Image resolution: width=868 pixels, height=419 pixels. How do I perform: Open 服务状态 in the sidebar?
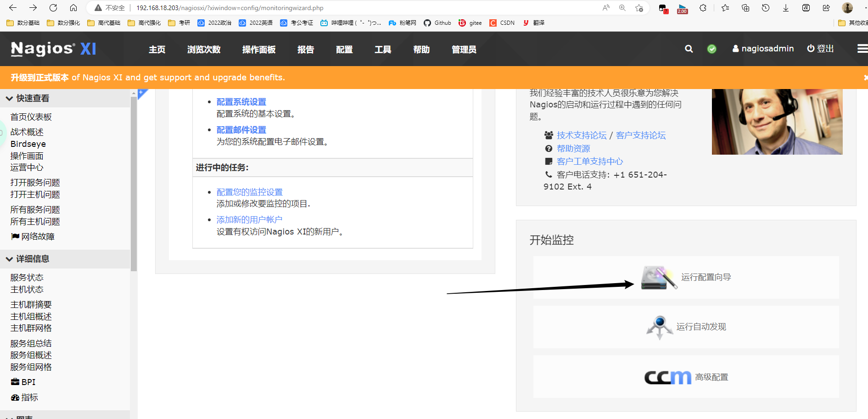pyautogui.click(x=27, y=278)
